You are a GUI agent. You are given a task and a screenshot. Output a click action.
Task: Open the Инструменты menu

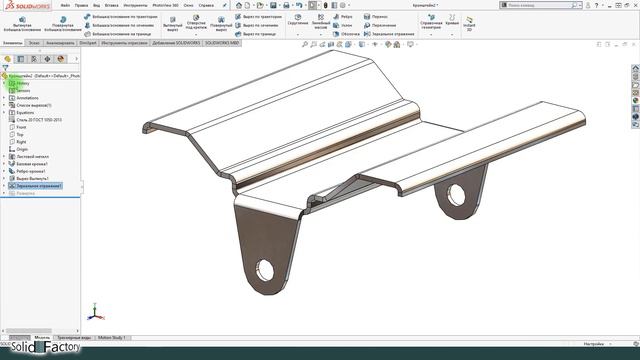[135, 6]
